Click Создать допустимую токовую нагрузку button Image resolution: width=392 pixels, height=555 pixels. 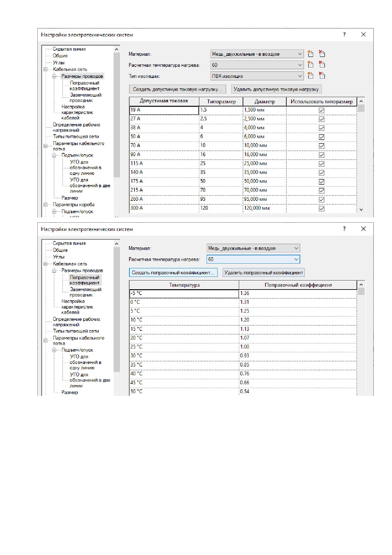[177, 89]
